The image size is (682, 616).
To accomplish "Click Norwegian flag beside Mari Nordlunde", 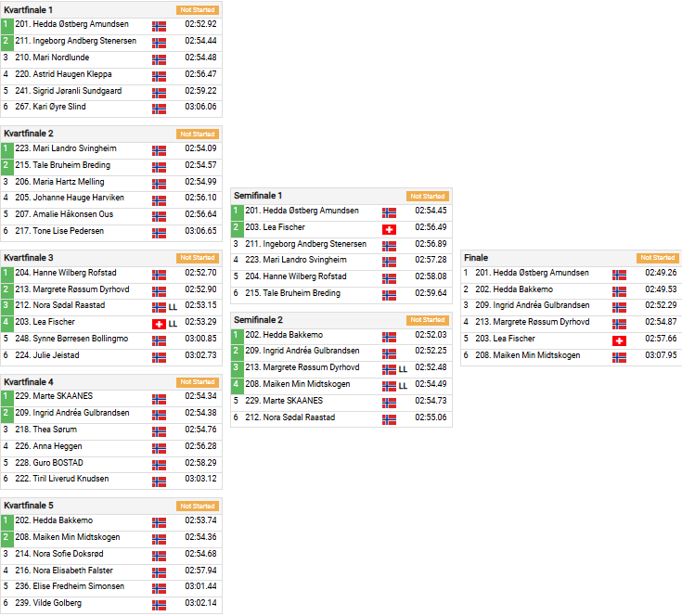I will (159, 58).
